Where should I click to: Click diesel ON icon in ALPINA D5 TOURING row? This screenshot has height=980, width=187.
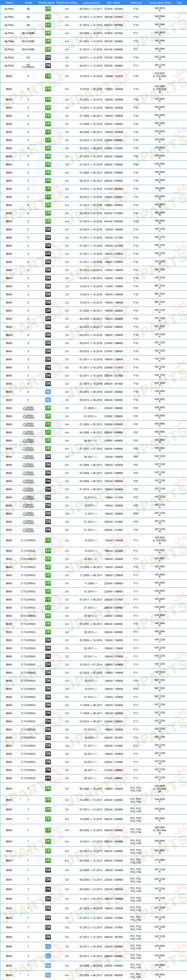coord(48,66)
